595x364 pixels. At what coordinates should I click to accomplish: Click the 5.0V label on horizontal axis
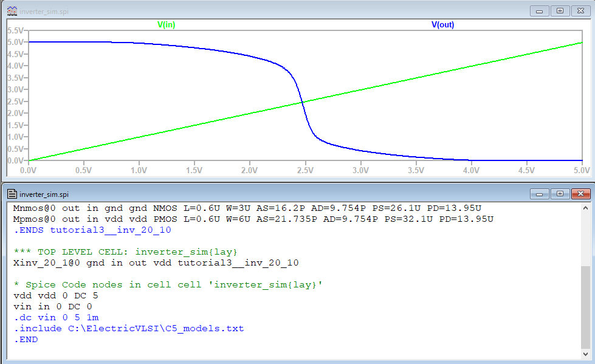tap(582, 170)
